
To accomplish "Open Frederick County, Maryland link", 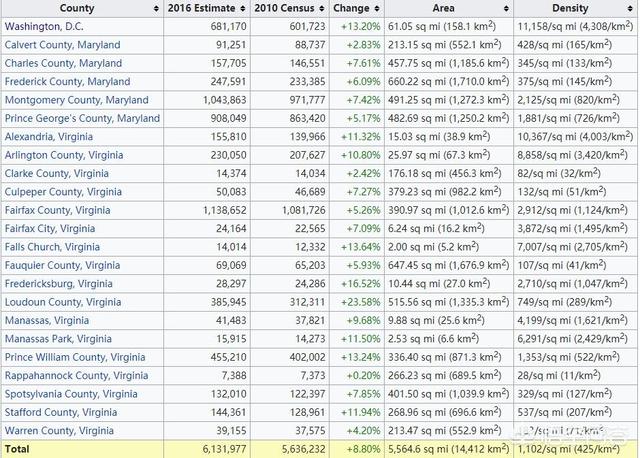I will point(67,81).
